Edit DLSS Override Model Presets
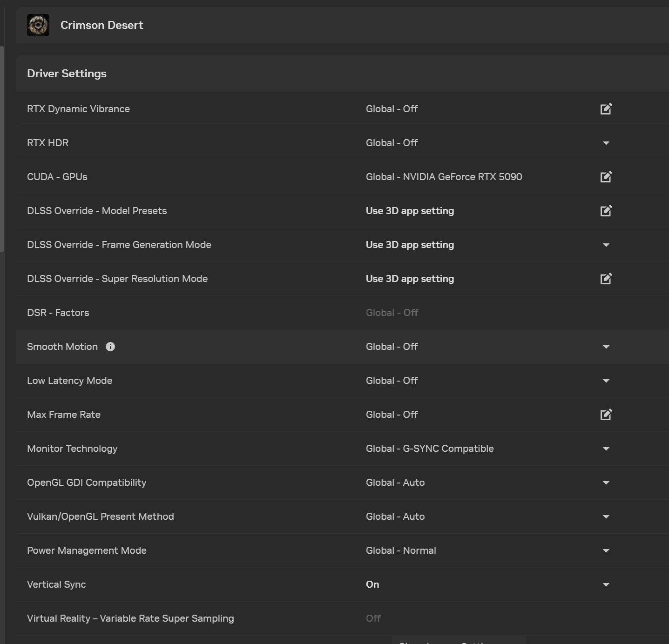The height and width of the screenshot is (644, 669). [x=606, y=211]
